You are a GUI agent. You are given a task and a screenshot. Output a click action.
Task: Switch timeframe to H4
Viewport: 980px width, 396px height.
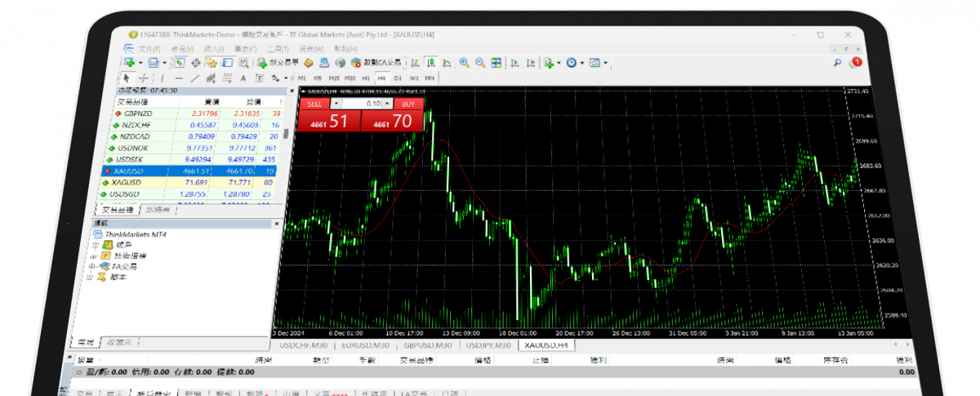click(x=381, y=78)
